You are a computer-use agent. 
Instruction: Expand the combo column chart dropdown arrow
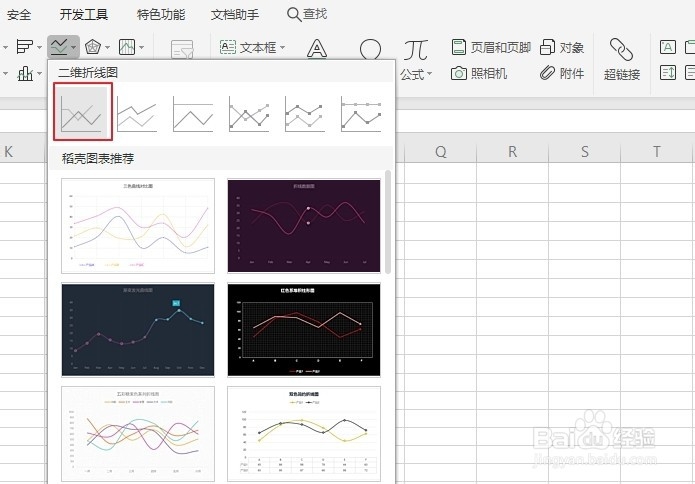pyautogui.click(x=39, y=73)
